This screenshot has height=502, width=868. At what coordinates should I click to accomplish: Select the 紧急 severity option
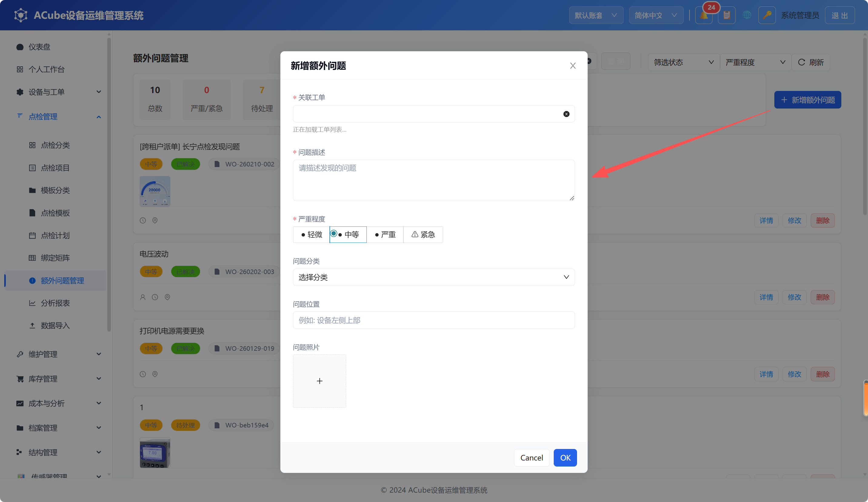pyautogui.click(x=423, y=235)
